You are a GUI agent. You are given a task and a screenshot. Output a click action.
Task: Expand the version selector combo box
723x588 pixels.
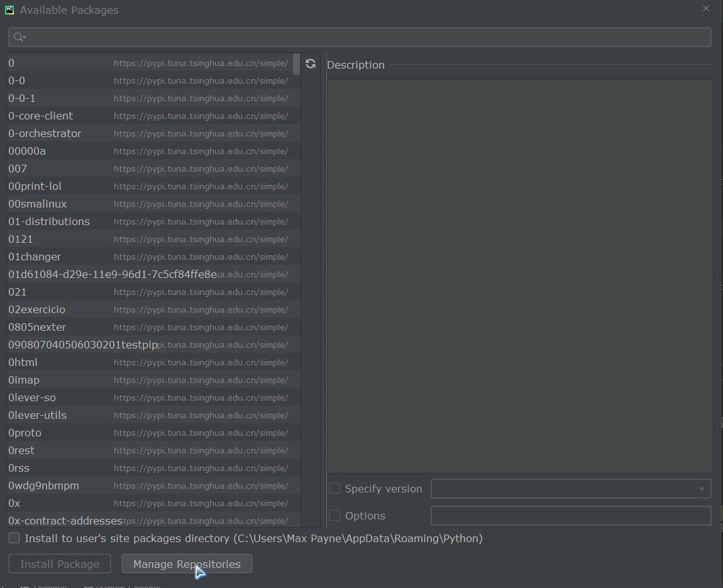click(x=702, y=489)
